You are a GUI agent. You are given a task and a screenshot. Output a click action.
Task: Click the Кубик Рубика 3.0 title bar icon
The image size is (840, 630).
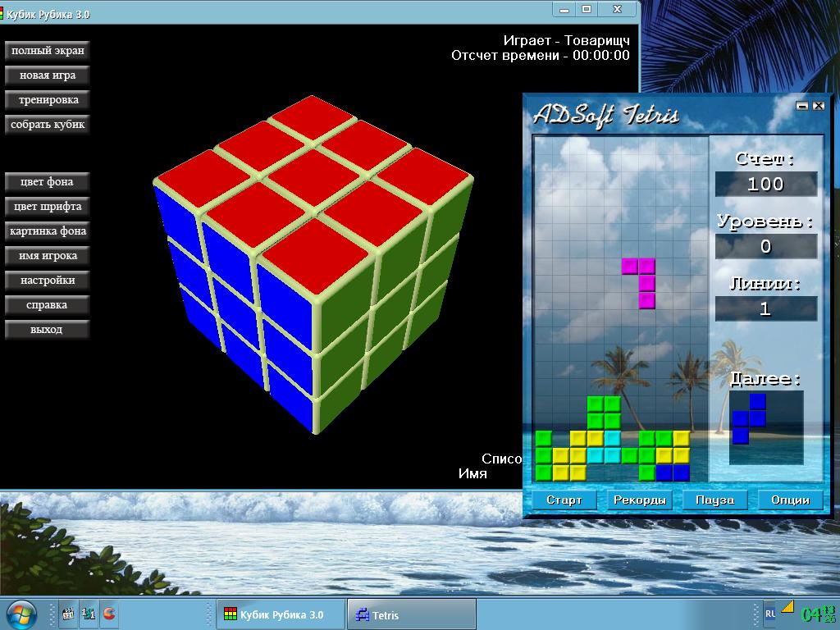click(2, 13)
